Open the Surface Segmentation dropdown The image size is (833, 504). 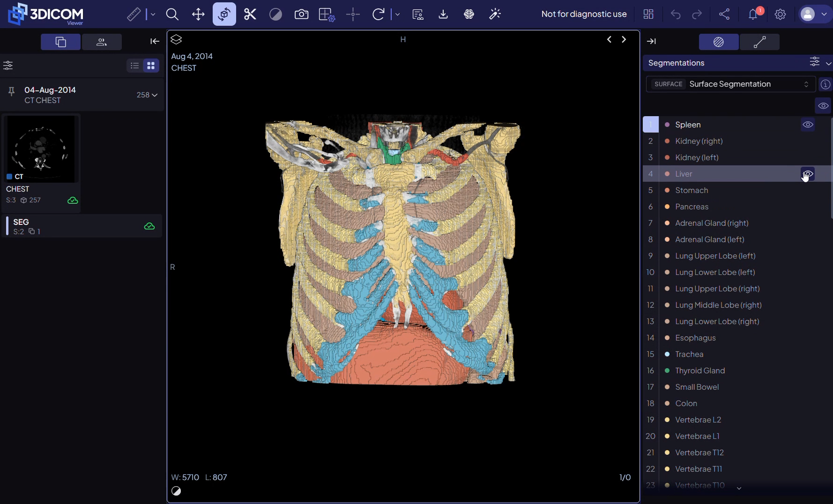click(x=731, y=84)
